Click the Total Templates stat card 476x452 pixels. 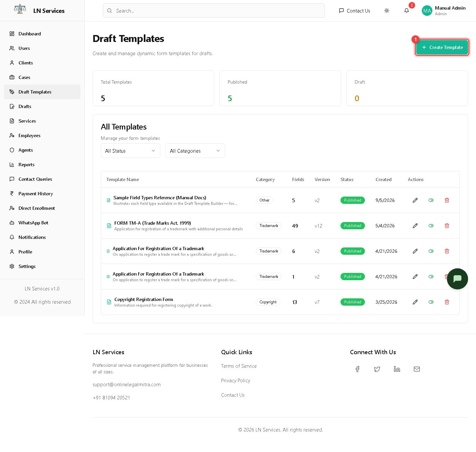[153, 88]
